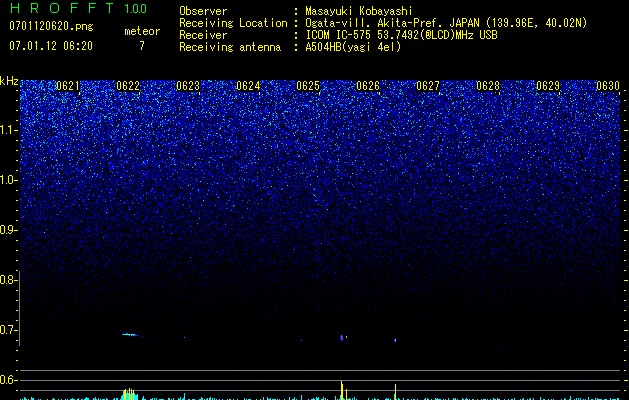Click the 0.8 kHz axis label
This screenshot has height=400, width=629.
(9, 280)
